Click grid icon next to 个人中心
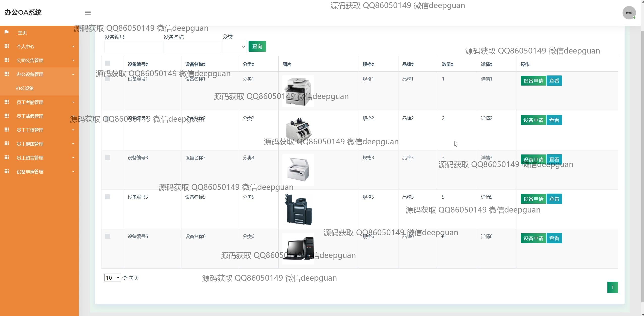 (7, 46)
